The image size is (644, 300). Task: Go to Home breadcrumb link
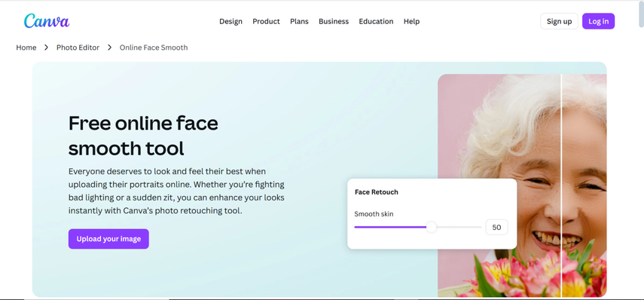(x=26, y=47)
